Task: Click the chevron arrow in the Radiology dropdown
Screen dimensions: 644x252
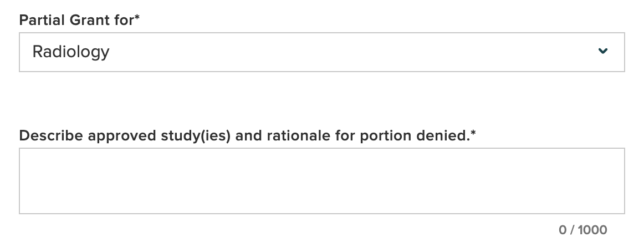Action: (603, 52)
